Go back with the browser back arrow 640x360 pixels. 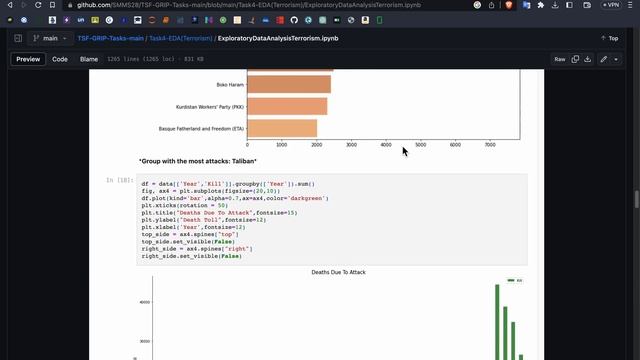coord(10,5)
